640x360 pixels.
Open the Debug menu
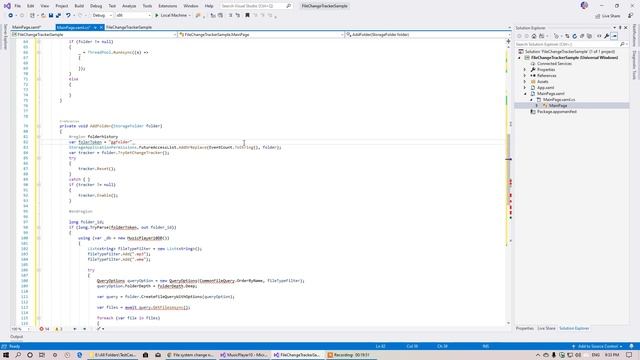(x=96, y=6)
